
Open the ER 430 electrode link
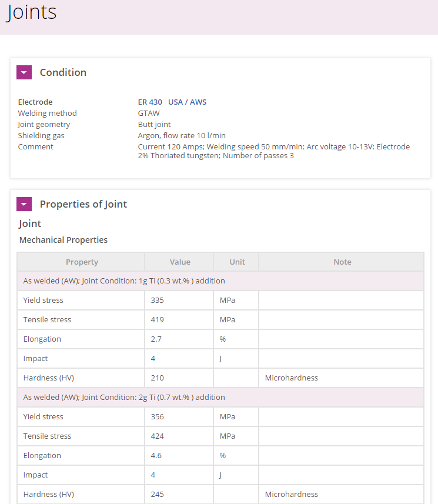click(x=150, y=102)
